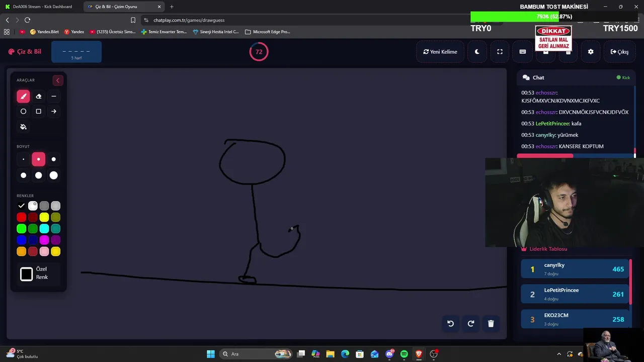Pick the bright red color swatch
The image size is (644, 362).
click(x=21, y=217)
